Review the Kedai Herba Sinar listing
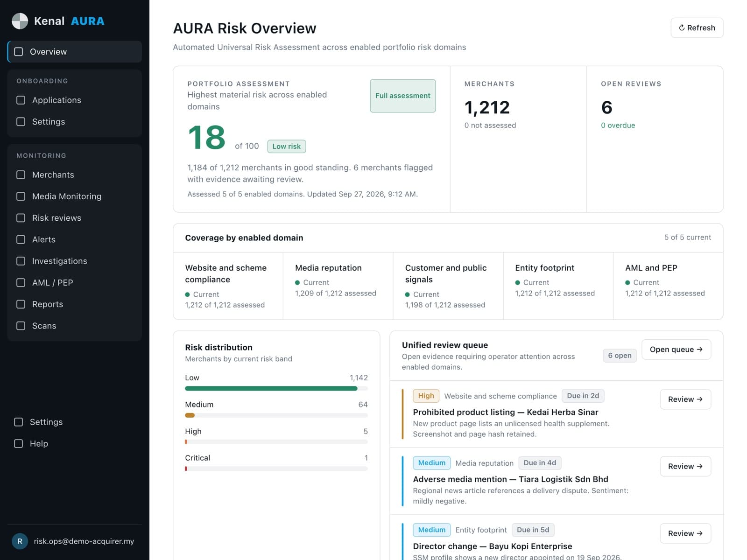 (685, 399)
